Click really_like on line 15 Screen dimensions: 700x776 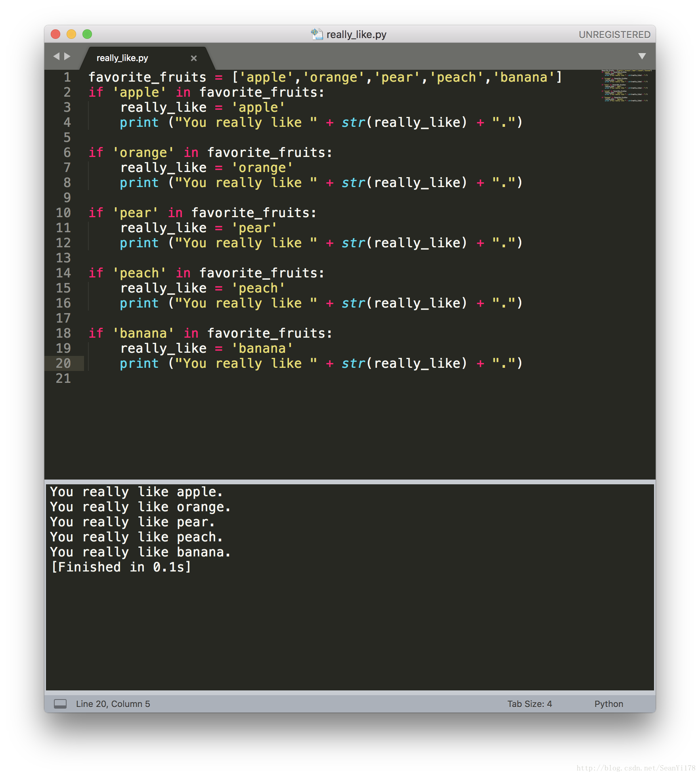(x=163, y=288)
